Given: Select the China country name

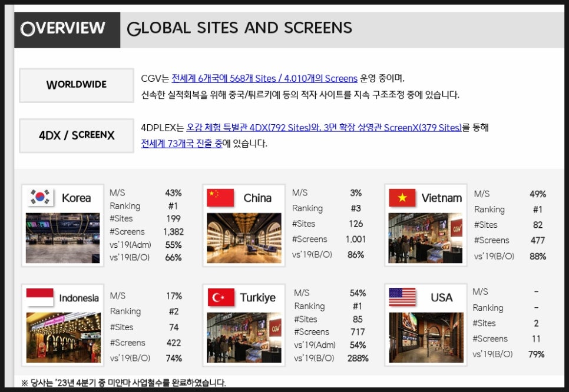Looking at the screenshot, I should [257, 198].
